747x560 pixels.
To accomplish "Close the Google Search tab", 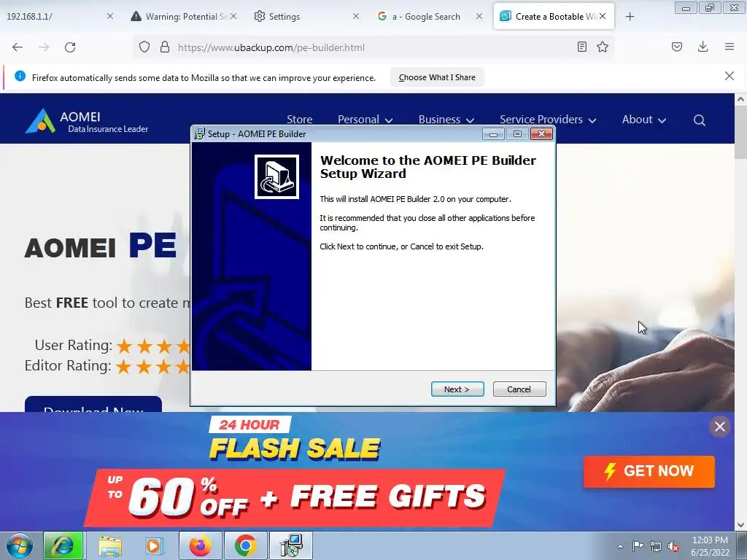I will [479, 16].
